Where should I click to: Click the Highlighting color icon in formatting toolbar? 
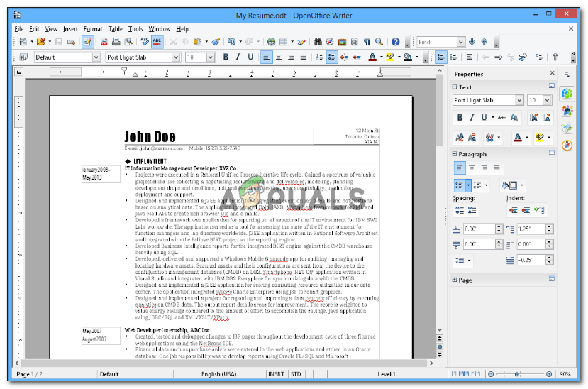tap(390, 57)
